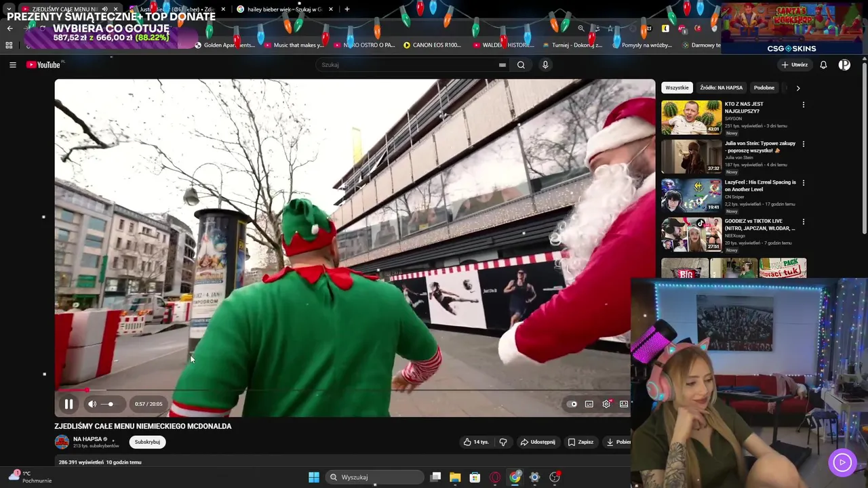
Task: Click the Subskrybuj button
Action: tap(147, 442)
